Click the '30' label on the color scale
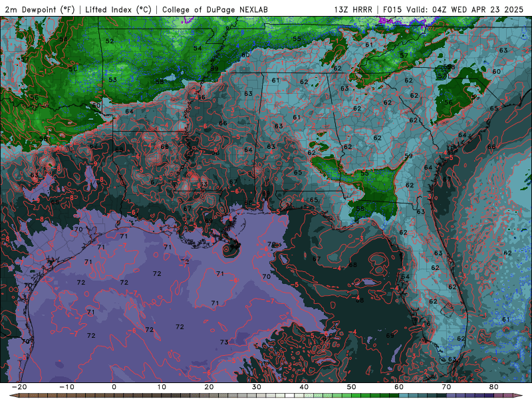The width and height of the screenshot is (532, 399). coord(257,387)
